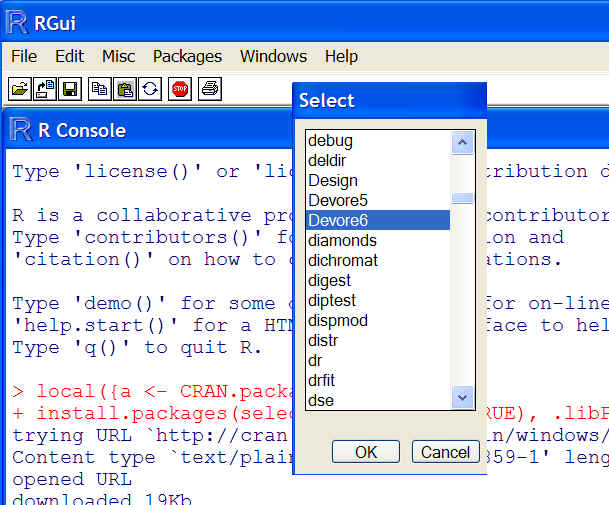Click the Open script folder icon
Viewport: 609px width, 505px height.
[20, 89]
